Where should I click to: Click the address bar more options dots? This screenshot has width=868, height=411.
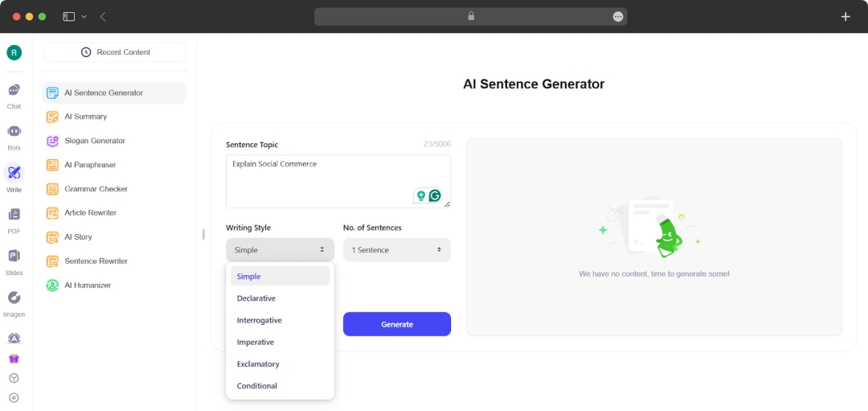pyautogui.click(x=618, y=17)
